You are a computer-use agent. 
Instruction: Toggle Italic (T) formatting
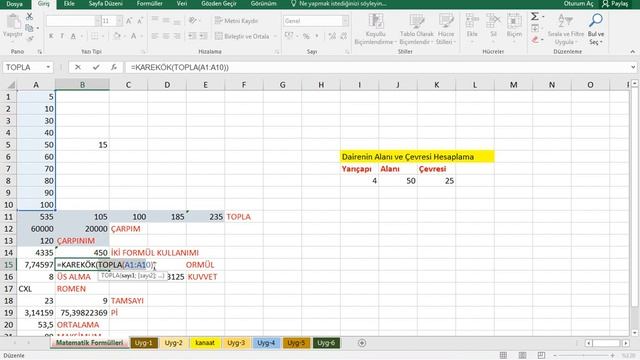tap(62, 36)
